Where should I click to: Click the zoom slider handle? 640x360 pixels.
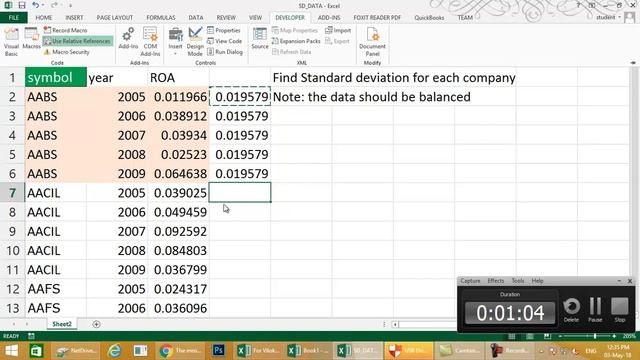(595, 336)
